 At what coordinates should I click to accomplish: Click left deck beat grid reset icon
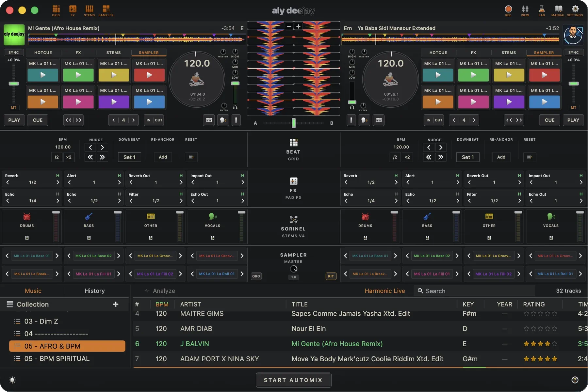click(x=191, y=157)
